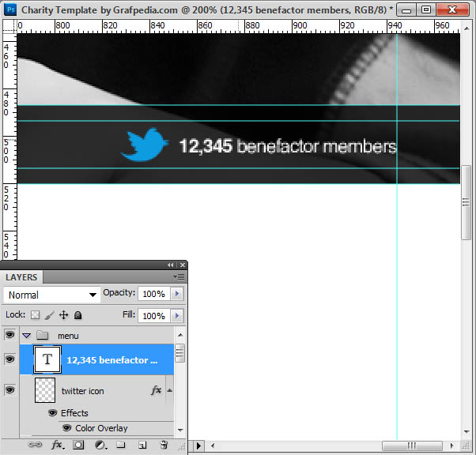The width and height of the screenshot is (476, 455).
Task: Toggle Color Overlay effect visibility
Action: click(x=66, y=428)
